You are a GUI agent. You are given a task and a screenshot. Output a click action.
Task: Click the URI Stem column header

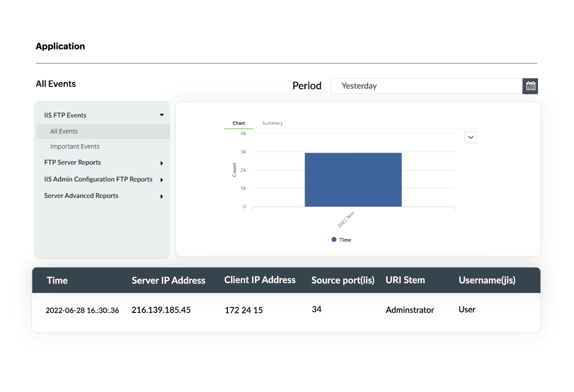(x=405, y=280)
